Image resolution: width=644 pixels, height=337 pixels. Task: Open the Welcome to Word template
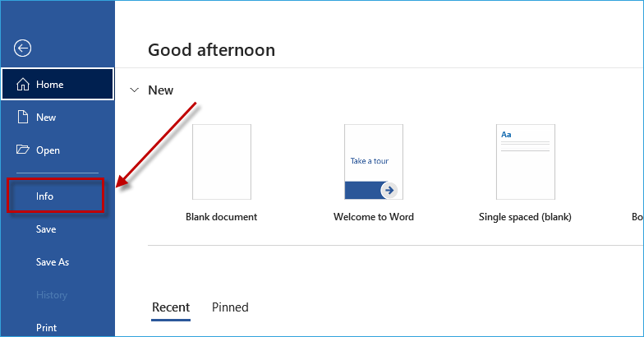pos(374,162)
